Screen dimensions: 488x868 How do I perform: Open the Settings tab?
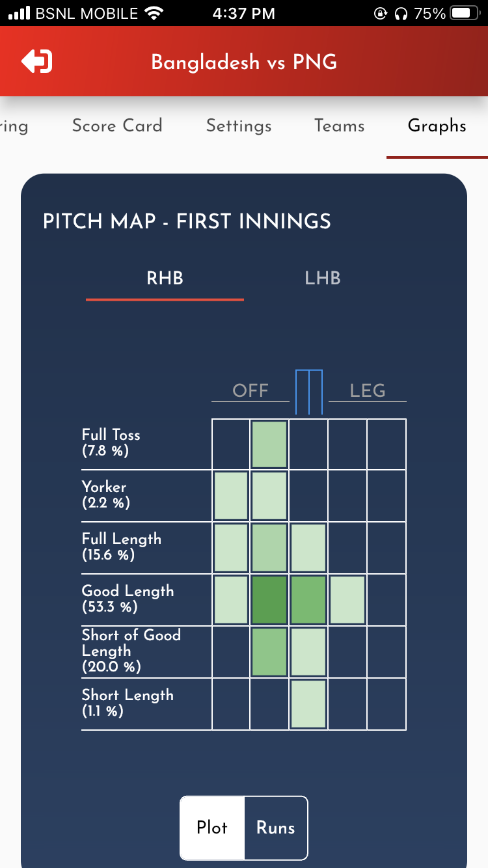tap(239, 126)
